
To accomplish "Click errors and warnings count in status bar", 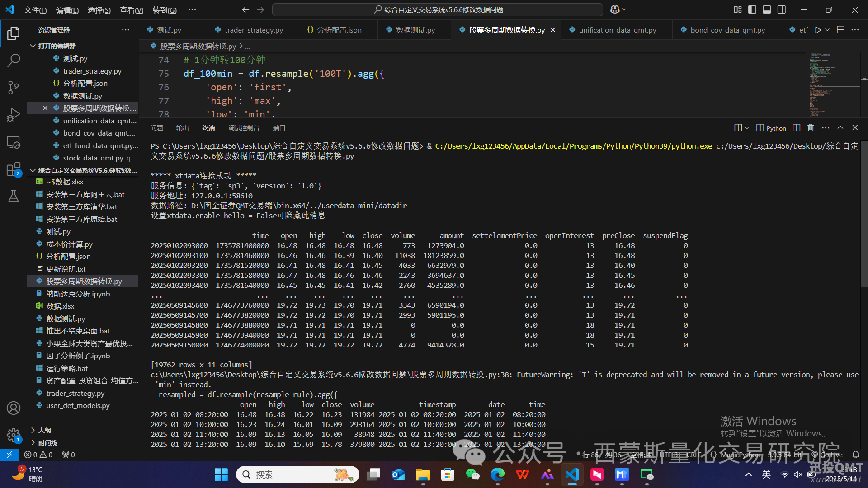I will [x=38, y=455].
